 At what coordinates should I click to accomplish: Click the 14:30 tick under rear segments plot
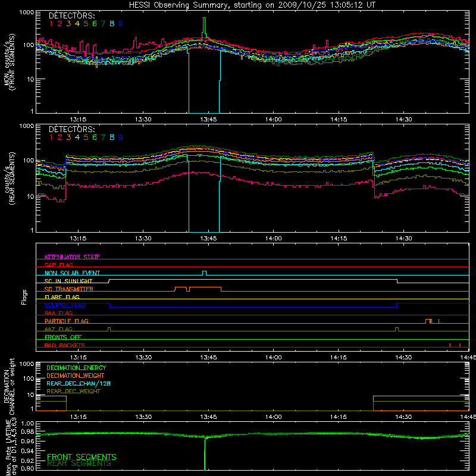[x=404, y=239]
